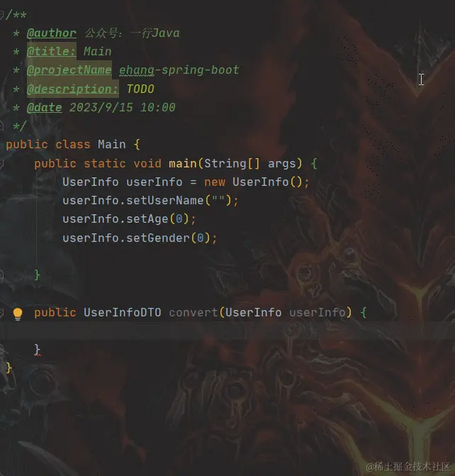Click the date 2023/9/15 10:00

pyautogui.click(x=122, y=107)
